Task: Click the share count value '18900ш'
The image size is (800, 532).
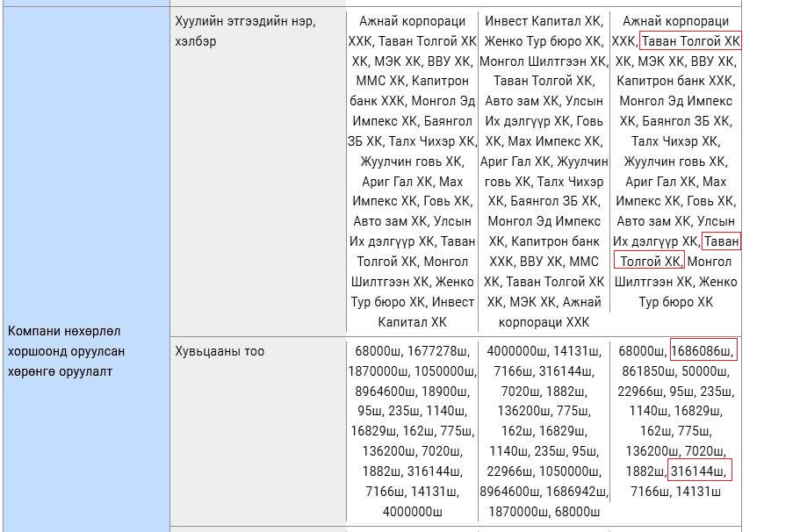Action: 445,392
